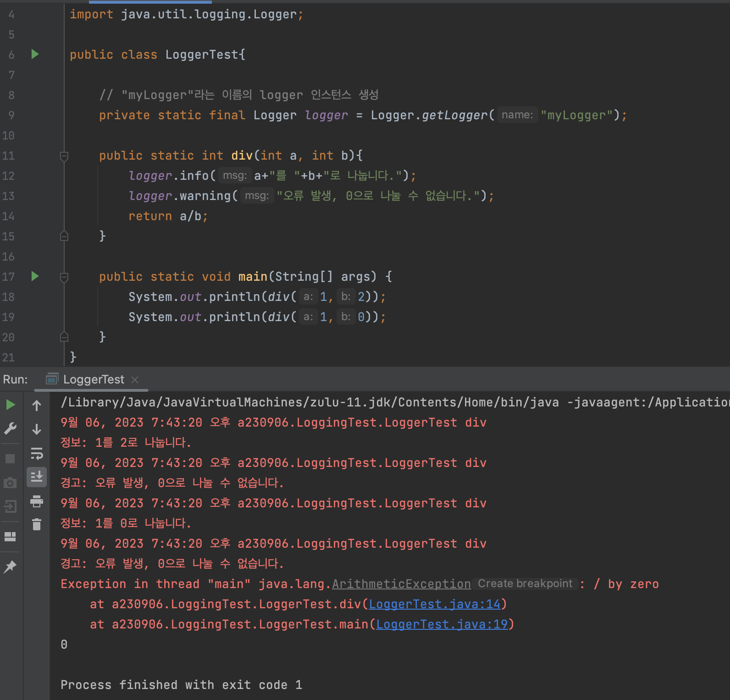The image size is (730, 700).
Task: Click the div method name on line 11
Action: coord(242,156)
